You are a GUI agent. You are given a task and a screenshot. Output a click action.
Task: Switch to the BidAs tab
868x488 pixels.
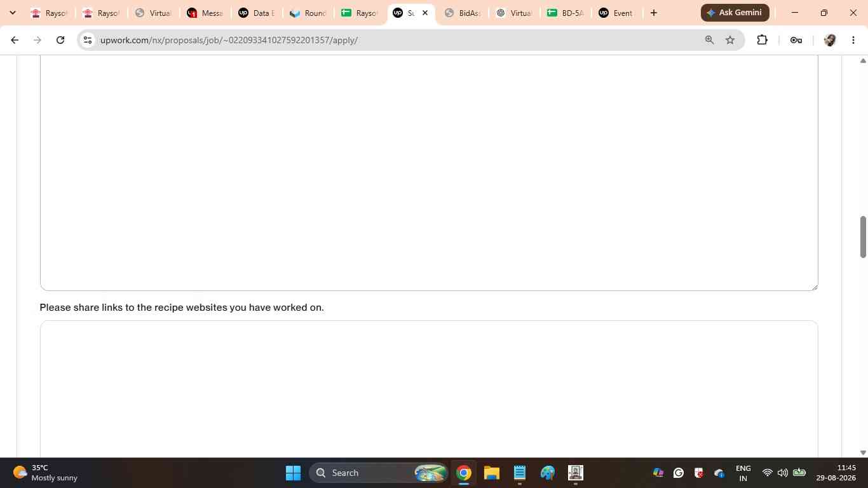[463, 13]
